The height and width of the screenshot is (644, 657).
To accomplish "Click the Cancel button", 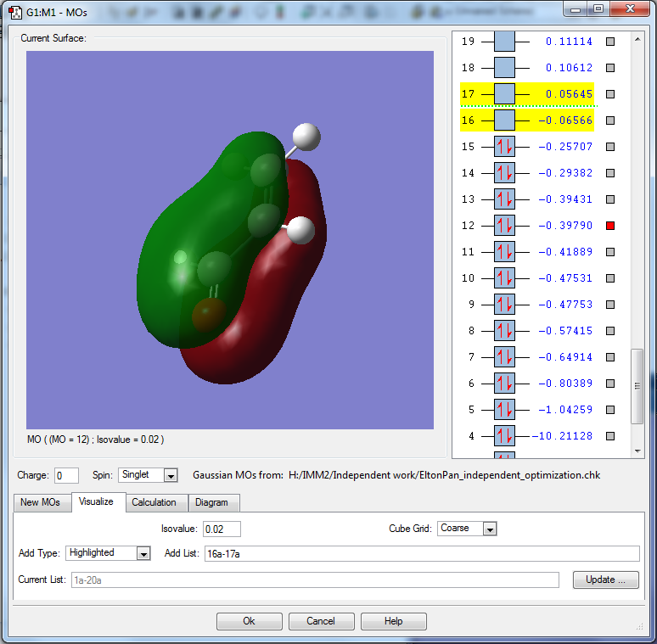I will [x=321, y=621].
